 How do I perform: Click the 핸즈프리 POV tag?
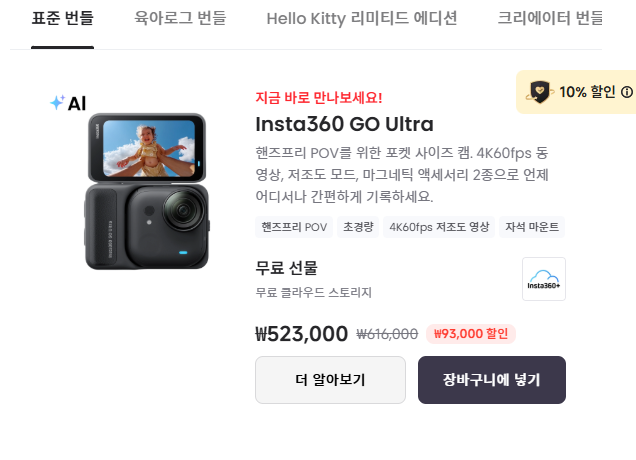(294, 227)
